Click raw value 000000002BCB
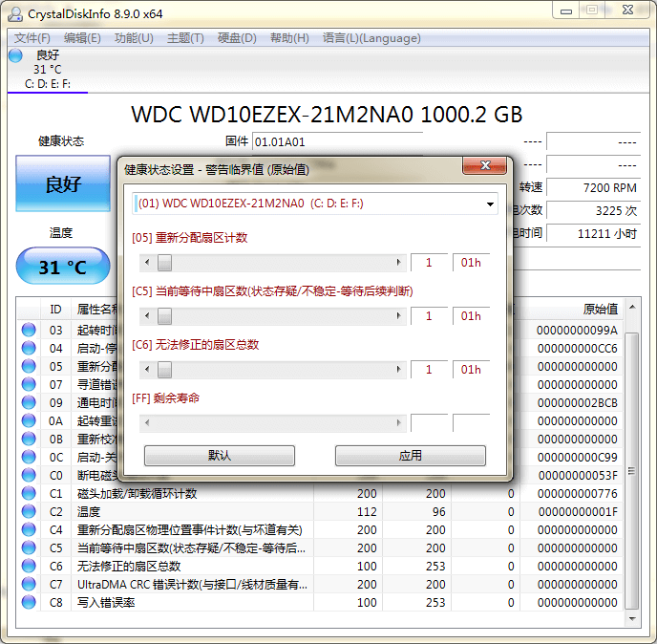 pos(577,403)
